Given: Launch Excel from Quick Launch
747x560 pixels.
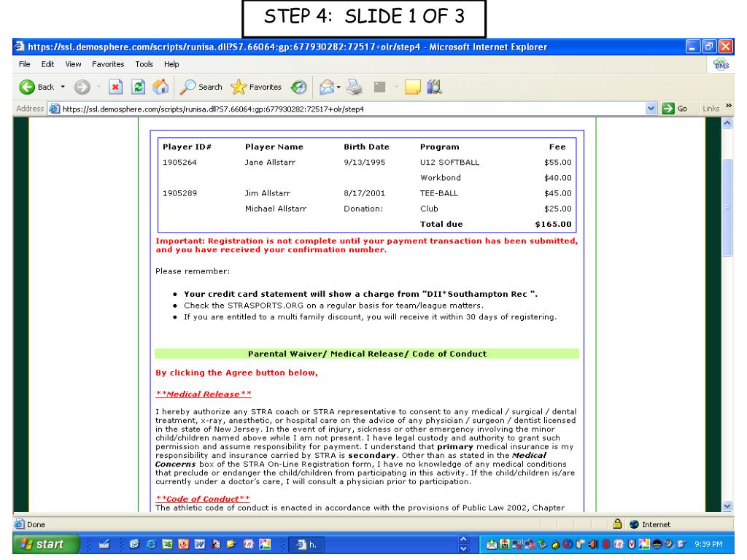Looking at the screenshot, I should (x=167, y=544).
